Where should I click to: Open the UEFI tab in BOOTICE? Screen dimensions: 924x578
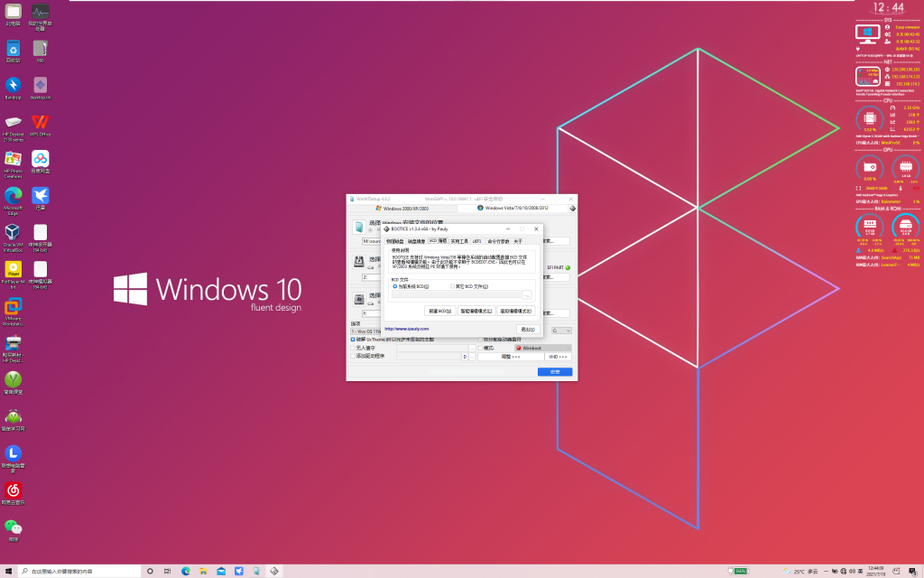[x=477, y=241]
